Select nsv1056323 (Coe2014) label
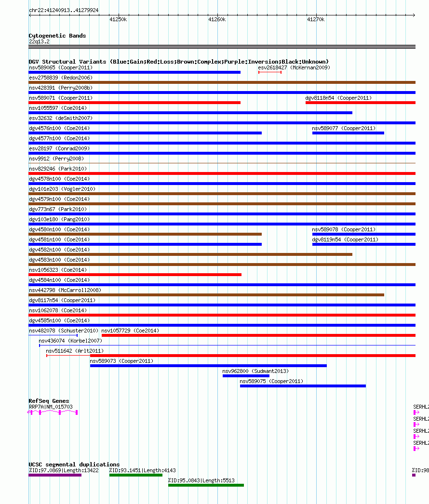Viewport: 429px width, 504px height. (x=58, y=270)
